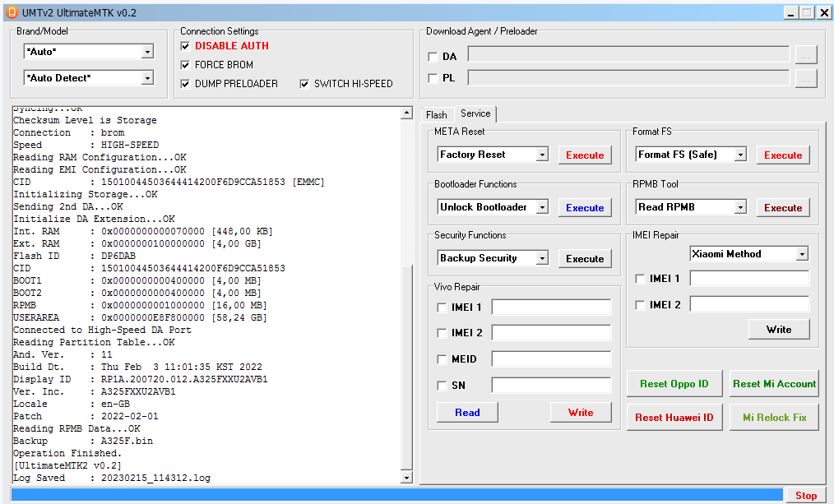Click the Vivo Repair SN field
The image size is (834, 504).
pos(551,386)
